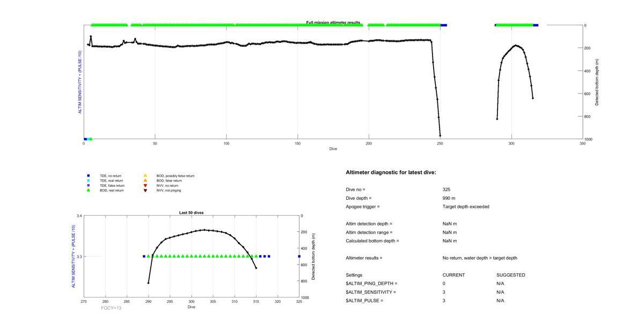Screen dimensions: 644x334
Task: Click the NaN value beside Calculated bottom depth
Action: click(450, 241)
